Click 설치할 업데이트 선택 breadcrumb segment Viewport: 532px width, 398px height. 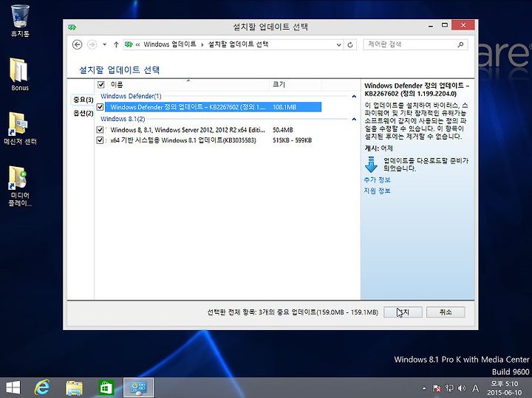(238, 44)
